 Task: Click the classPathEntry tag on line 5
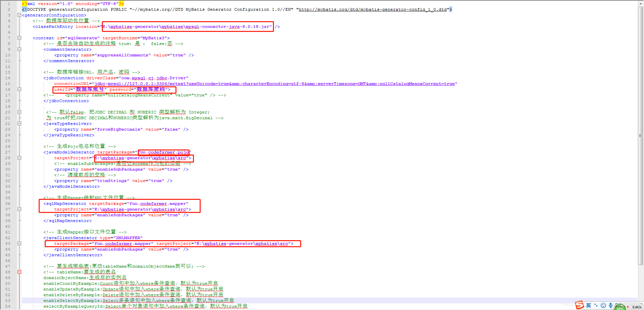pos(53,27)
